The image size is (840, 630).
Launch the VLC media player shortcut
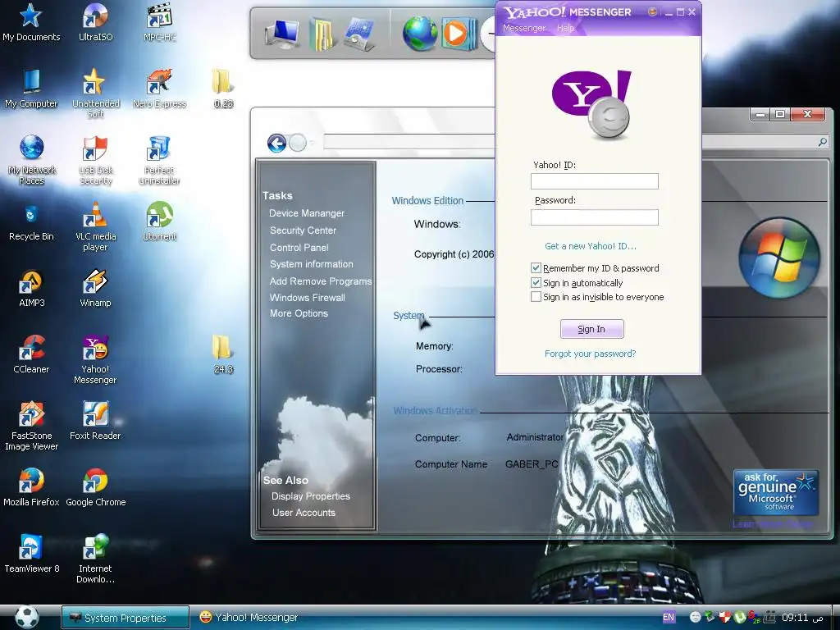(x=95, y=226)
